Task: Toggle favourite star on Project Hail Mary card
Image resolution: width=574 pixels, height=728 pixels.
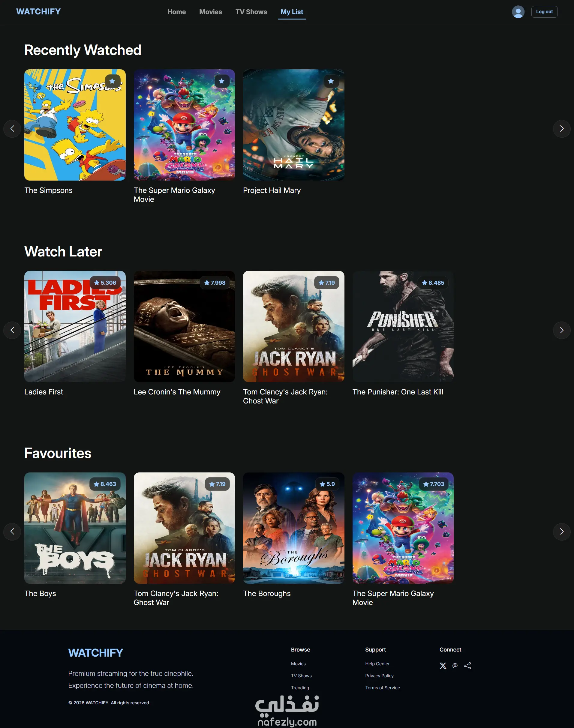Action: [331, 81]
